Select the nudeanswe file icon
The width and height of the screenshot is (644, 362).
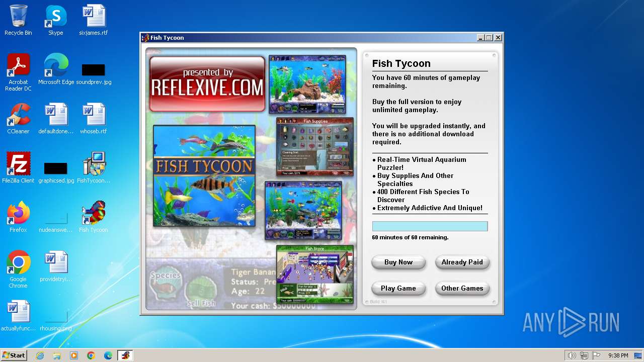pyautogui.click(x=55, y=221)
